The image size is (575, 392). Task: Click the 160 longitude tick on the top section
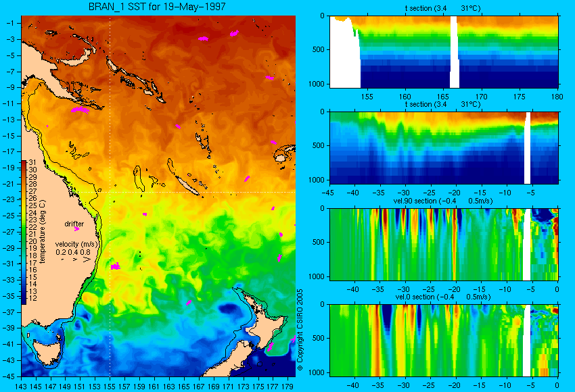(405, 97)
